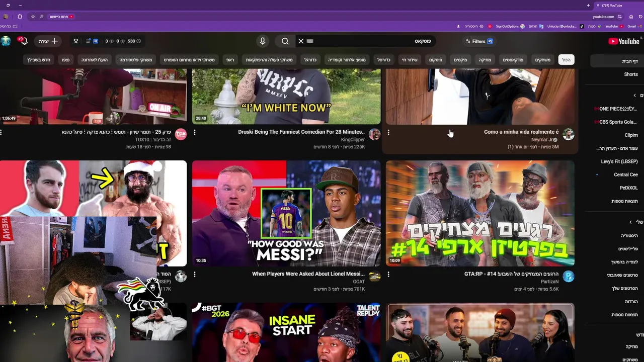This screenshot has height=362, width=644.
Task: Select the שידור חי chip
Action: (x=410, y=60)
